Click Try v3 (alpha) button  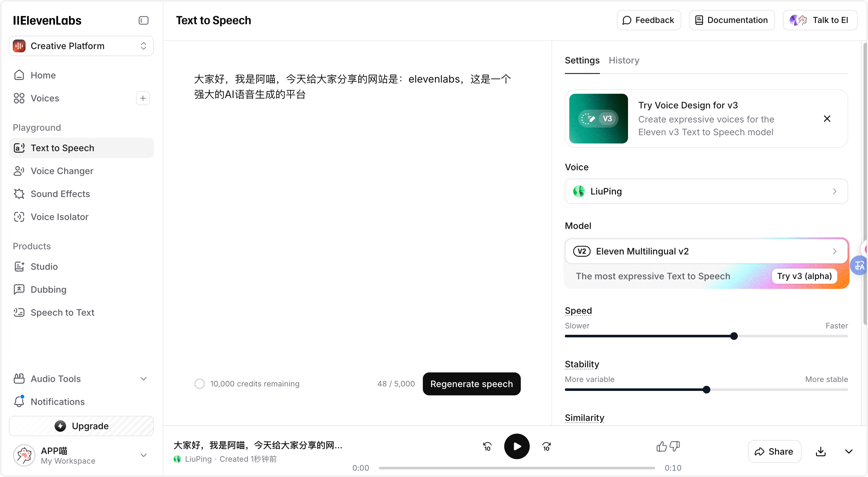tap(804, 276)
